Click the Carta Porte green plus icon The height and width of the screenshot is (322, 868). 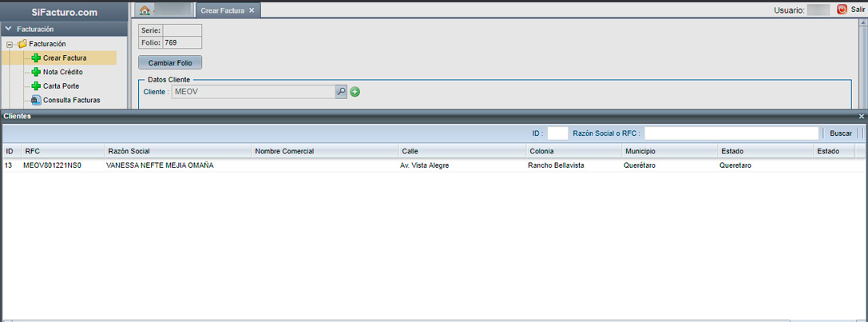click(x=36, y=86)
